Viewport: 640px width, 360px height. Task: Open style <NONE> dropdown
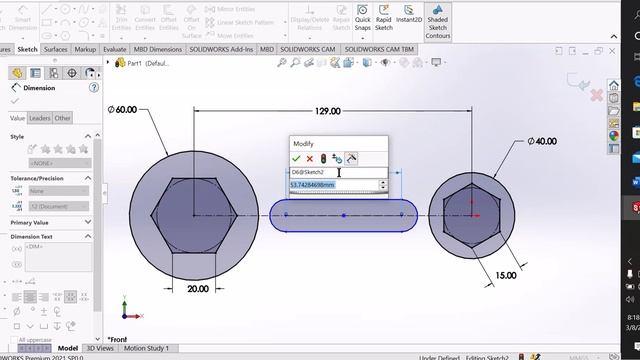pyautogui.click(x=60, y=163)
